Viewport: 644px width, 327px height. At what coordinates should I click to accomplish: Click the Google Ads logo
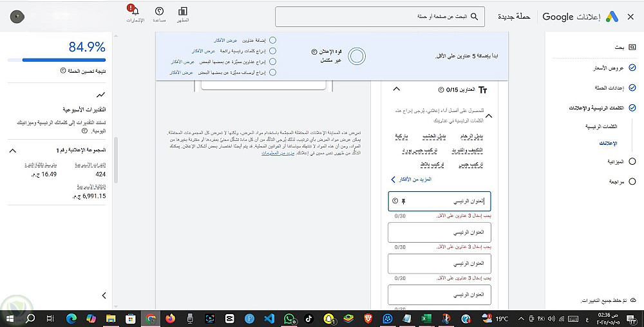(x=612, y=17)
